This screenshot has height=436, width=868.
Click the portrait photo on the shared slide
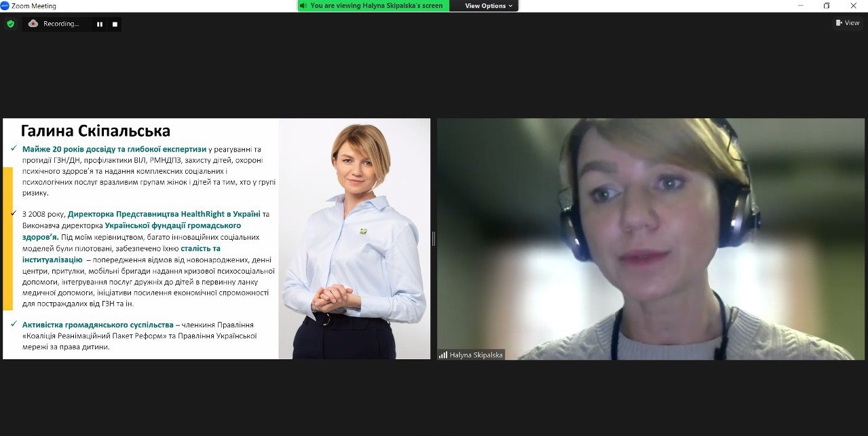[354, 238]
